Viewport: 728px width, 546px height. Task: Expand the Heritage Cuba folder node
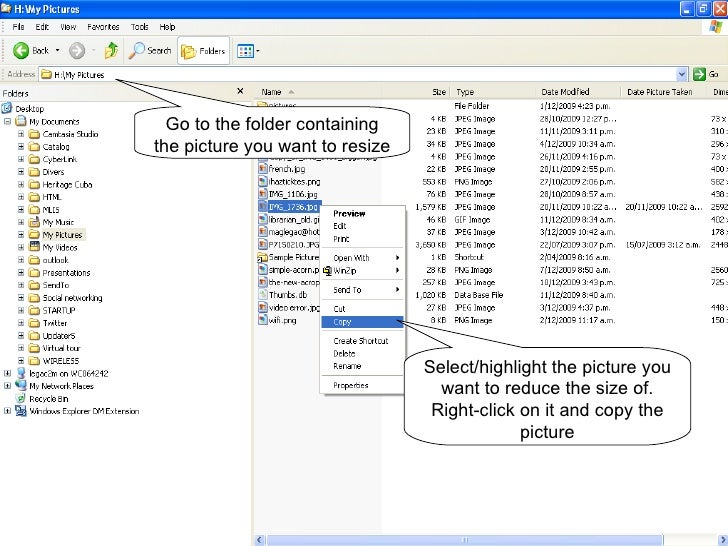21,184
